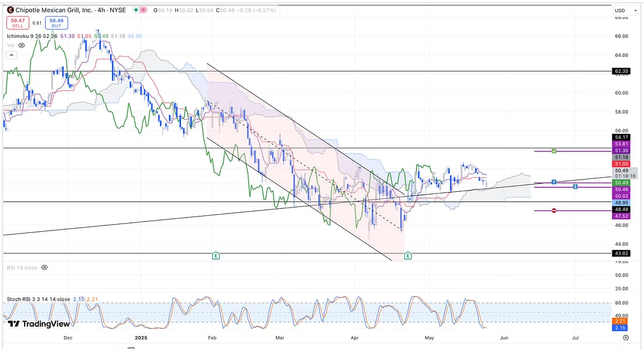Click the right earnings 'E' marker

click(408, 256)
